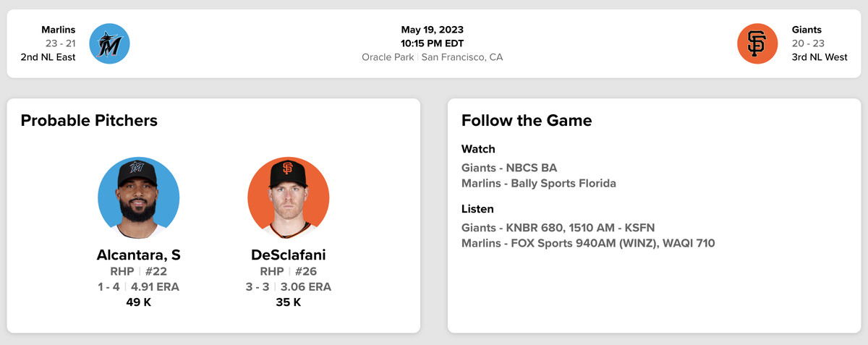Viewport: 868px width, 345px height.
Task: Select pitcher name Alcantara, S
Action: 138,255
